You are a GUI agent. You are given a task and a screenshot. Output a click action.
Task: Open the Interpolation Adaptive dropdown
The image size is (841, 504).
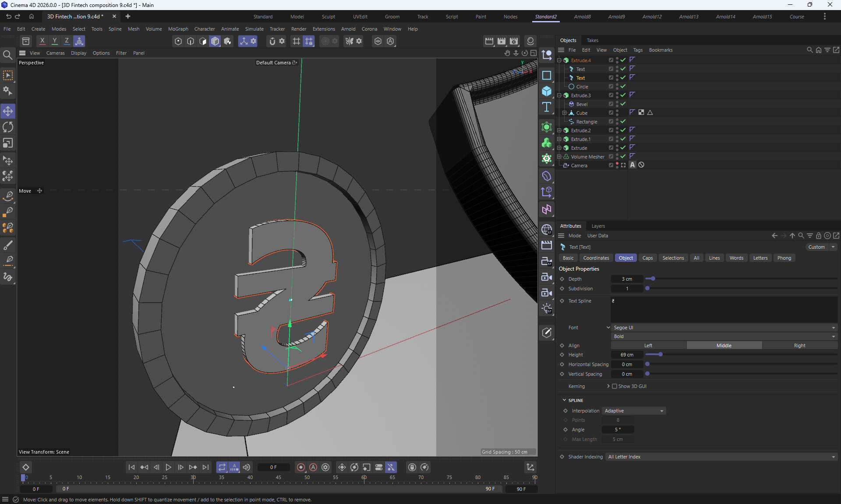pyautogui.click(x=634, y=411)
